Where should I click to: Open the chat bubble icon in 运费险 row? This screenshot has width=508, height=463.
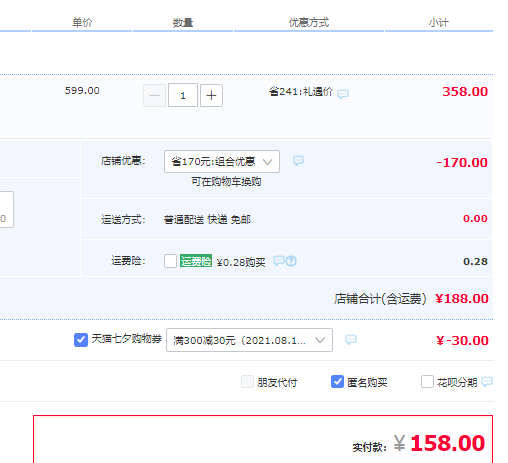tap(279, 260)
